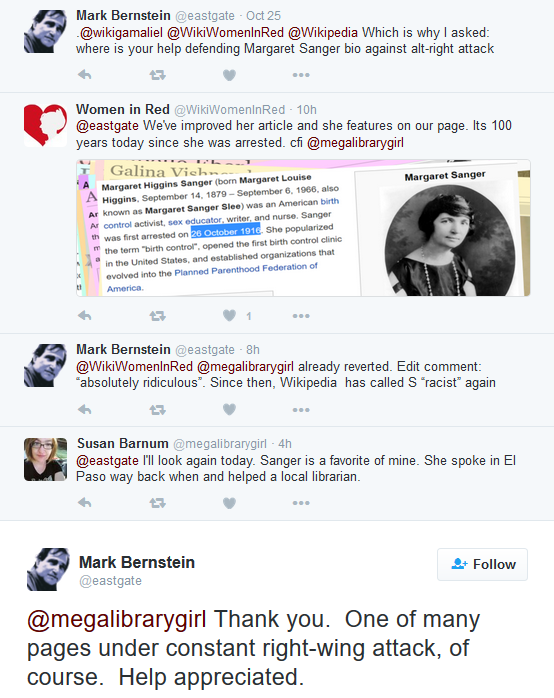Viewport: 554px width, 698px height.
Task: Open more options on Women in Red tweet
Action: [301, 316]
